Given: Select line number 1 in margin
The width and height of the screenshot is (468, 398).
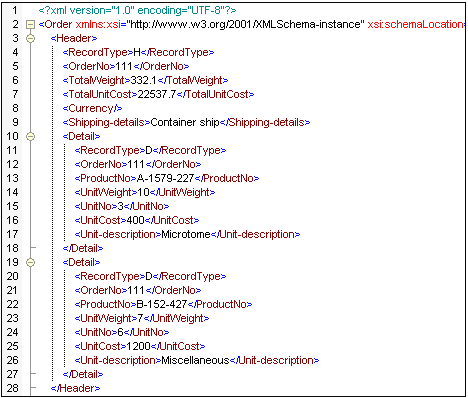Looking at the screenshot, I should [x=15, y=10].
